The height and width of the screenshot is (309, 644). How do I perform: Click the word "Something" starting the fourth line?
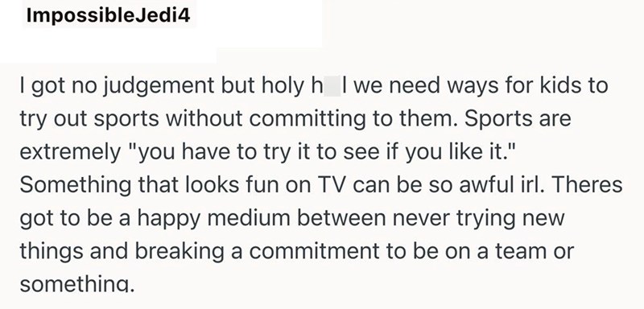point(75,187)
